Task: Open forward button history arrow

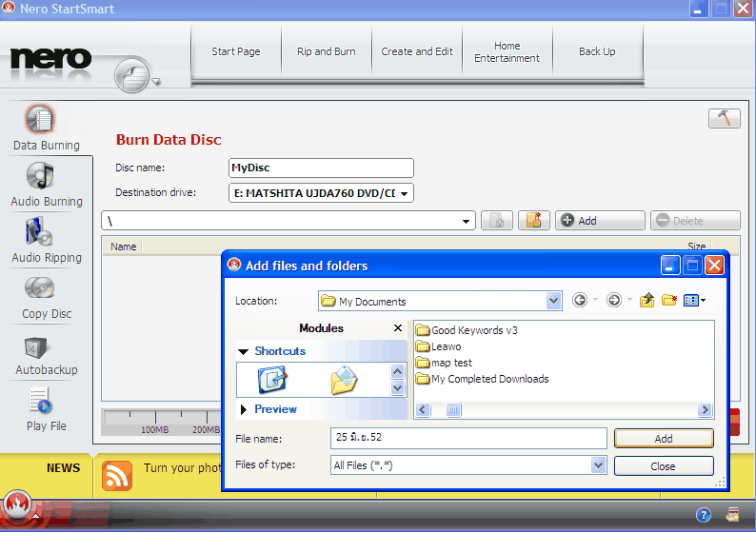Action: 629,300
